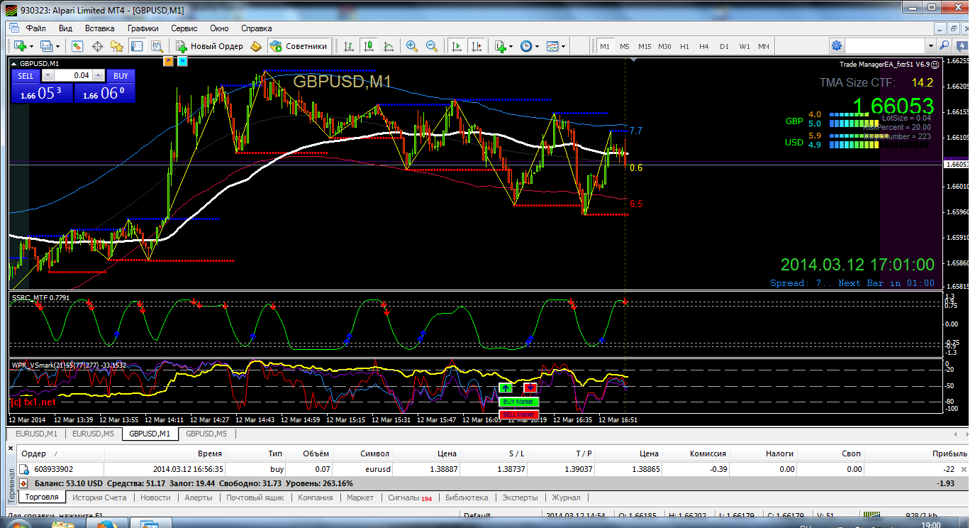The height and width of the screenshot is (528, 980).
Task: Click the BUY one-click button
Action: click(x=121, y=76)
